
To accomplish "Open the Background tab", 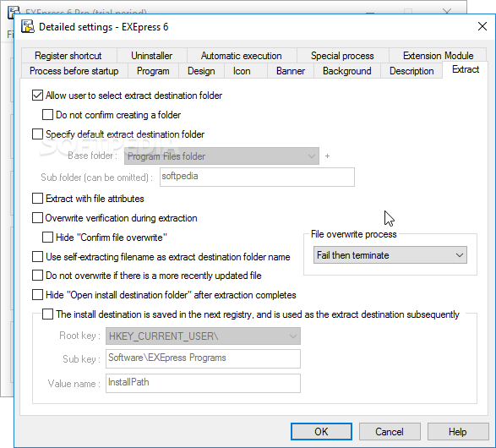I will click(347, 71).
